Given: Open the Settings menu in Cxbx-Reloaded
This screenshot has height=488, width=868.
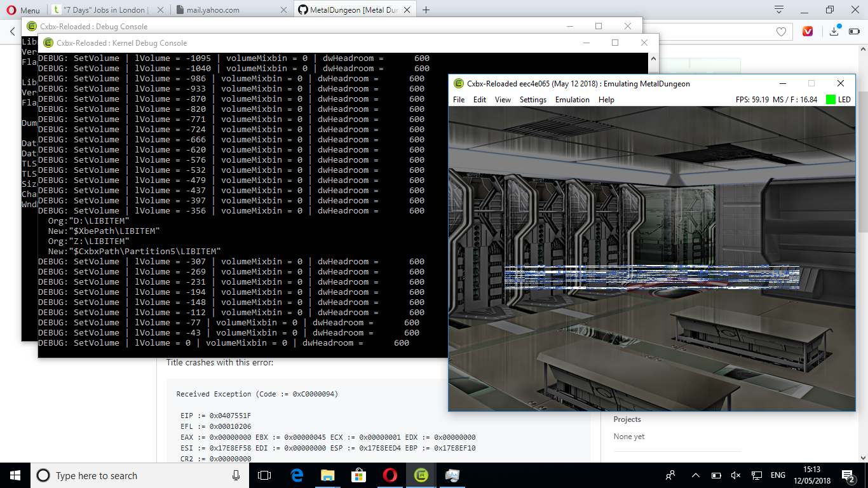Looking at the screenshot, I should coord(533,100).
